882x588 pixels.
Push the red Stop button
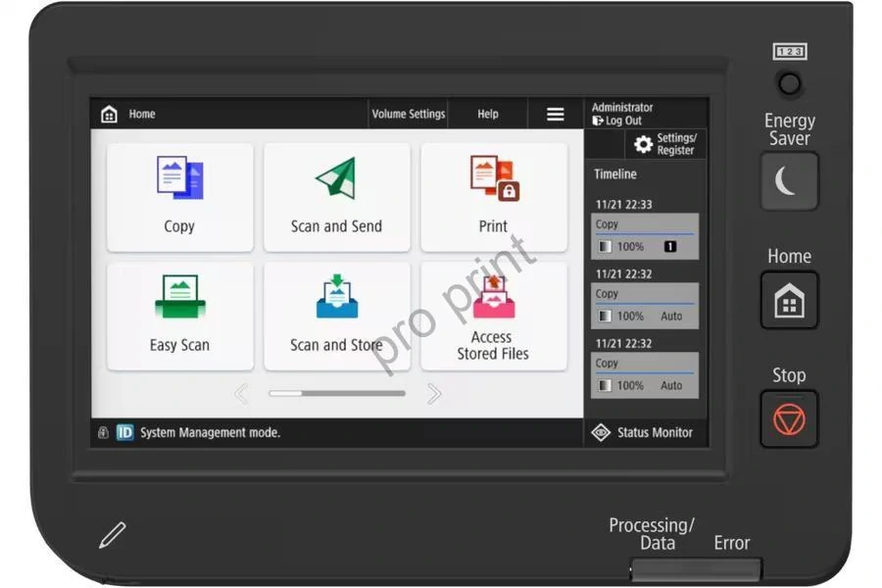click(x=789, y=419)
